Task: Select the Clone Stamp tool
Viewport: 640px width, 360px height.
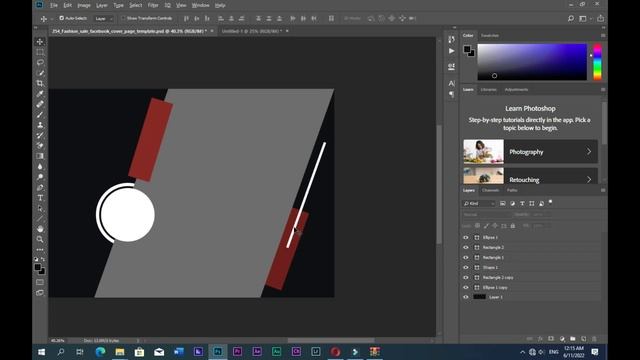Action: 40,125
